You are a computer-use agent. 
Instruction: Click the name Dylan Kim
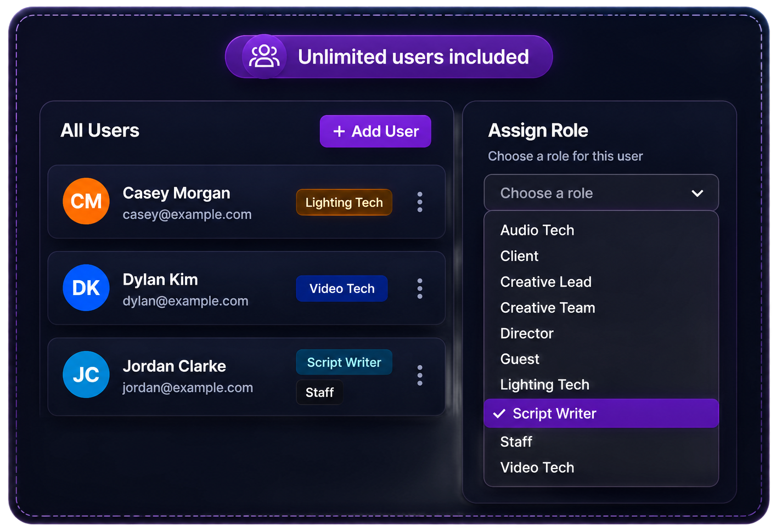(160, 280)
